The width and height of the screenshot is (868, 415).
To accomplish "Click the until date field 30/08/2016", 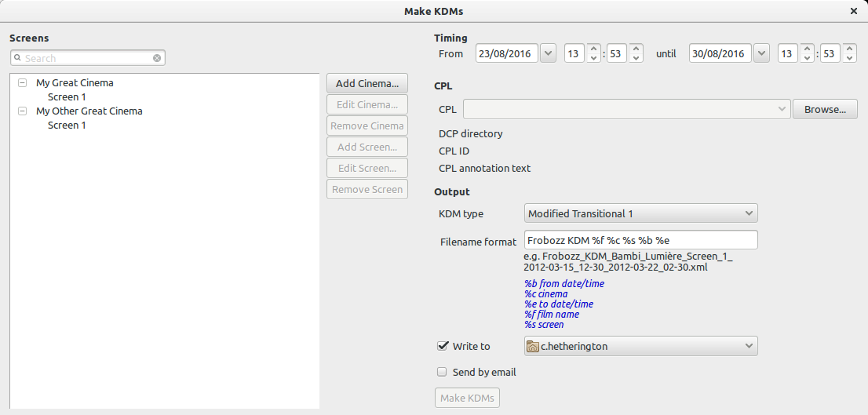I will [x=720, y=53].
